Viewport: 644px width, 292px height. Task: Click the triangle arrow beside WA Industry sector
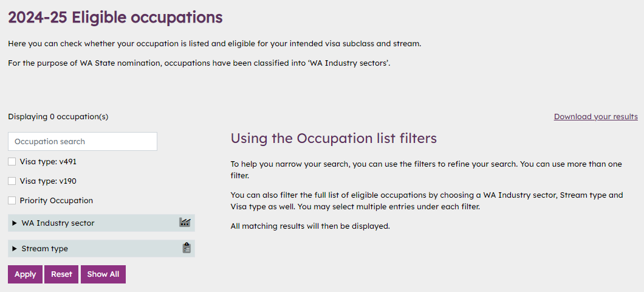[15, 223]
